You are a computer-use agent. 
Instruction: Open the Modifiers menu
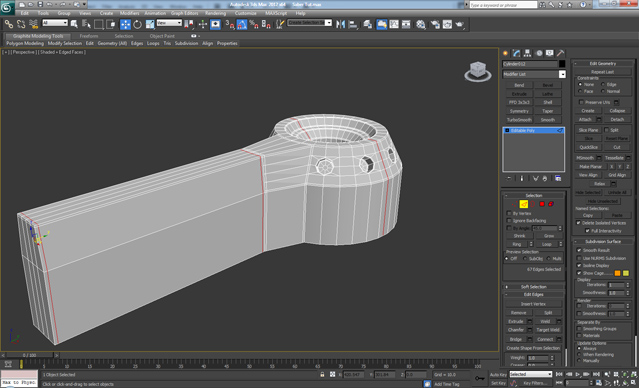pos(130,13)
